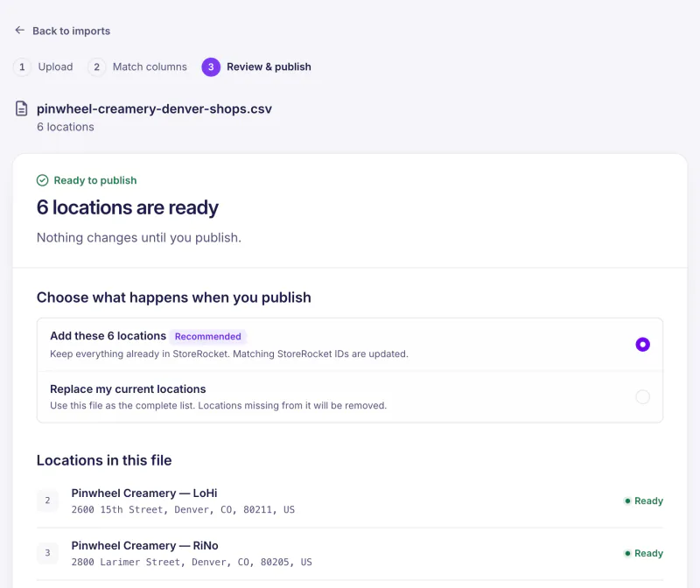700x588 pixels.
Task: Click 'Pinwheel Creamery — RiNo' location name
Action: coord(144,546)
